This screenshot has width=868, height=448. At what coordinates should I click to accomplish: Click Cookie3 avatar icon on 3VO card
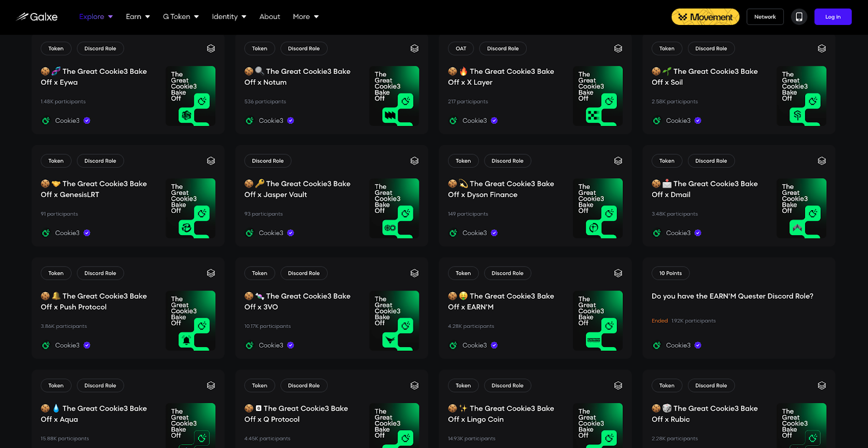click(250, 345)
